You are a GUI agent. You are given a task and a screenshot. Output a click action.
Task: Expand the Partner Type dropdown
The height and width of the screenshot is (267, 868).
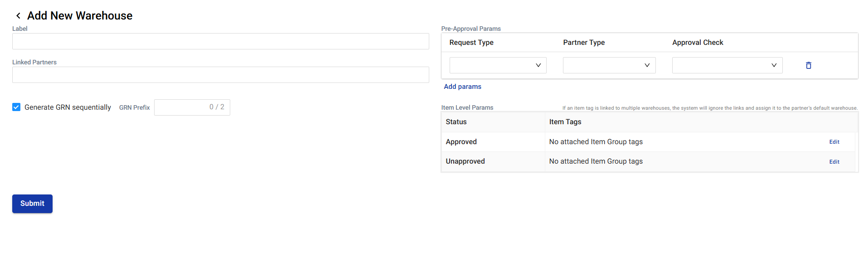point(609,65)
